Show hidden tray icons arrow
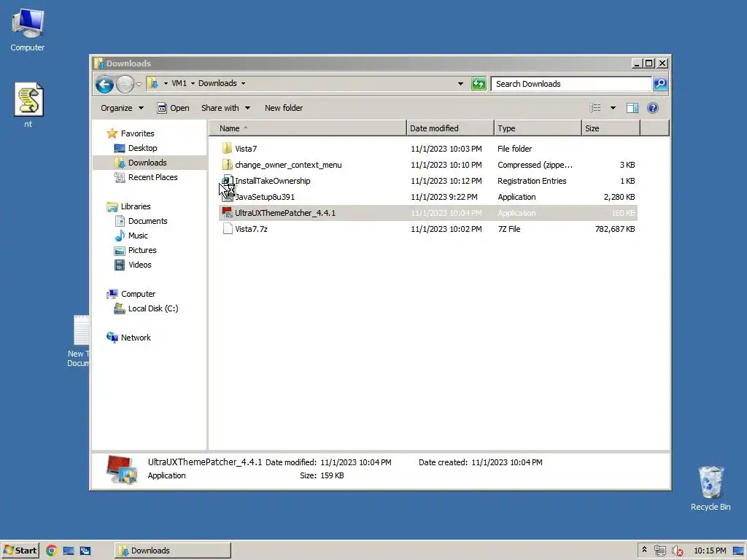 [x=645, y=550]
